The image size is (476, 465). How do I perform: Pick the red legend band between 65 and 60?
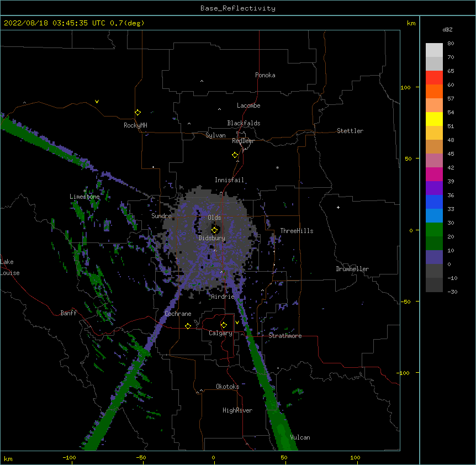click(x=434, y=78)
